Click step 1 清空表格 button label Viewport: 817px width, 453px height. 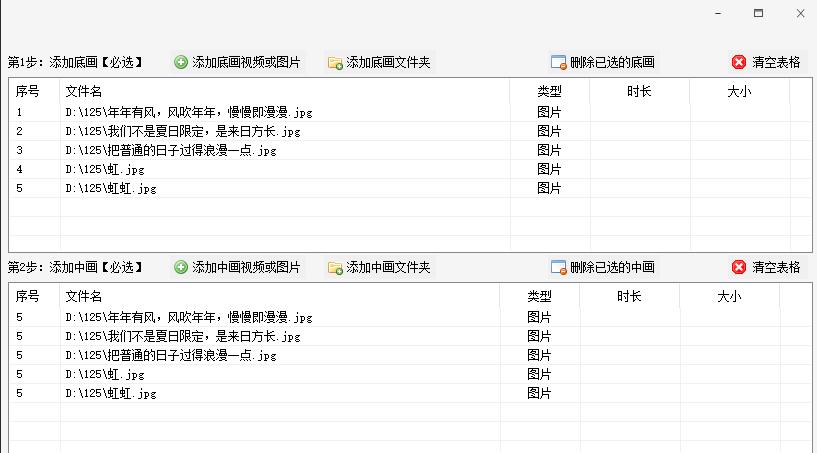pyautogui.click(x=776, y=63)
